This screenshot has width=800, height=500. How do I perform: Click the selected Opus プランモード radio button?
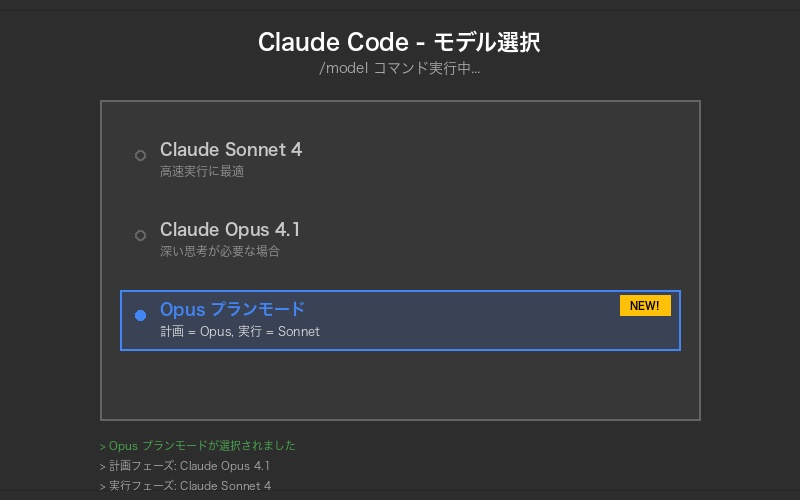(140, 315)
